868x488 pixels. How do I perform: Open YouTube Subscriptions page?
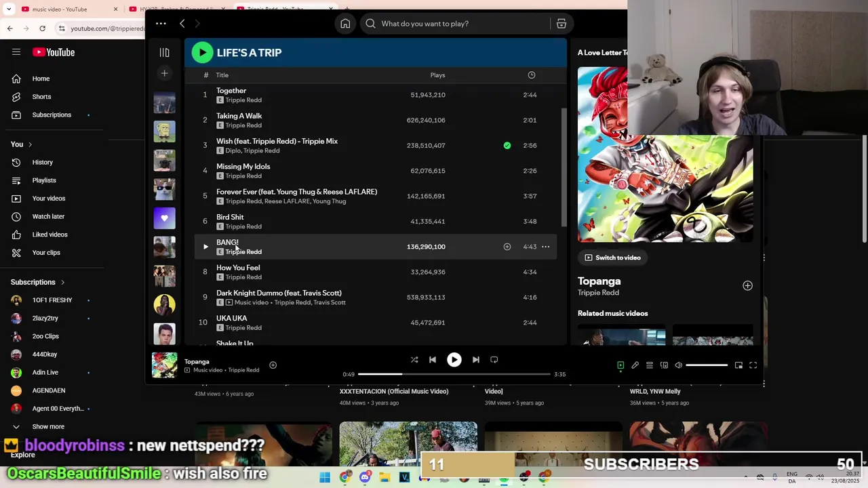[53, 115]
